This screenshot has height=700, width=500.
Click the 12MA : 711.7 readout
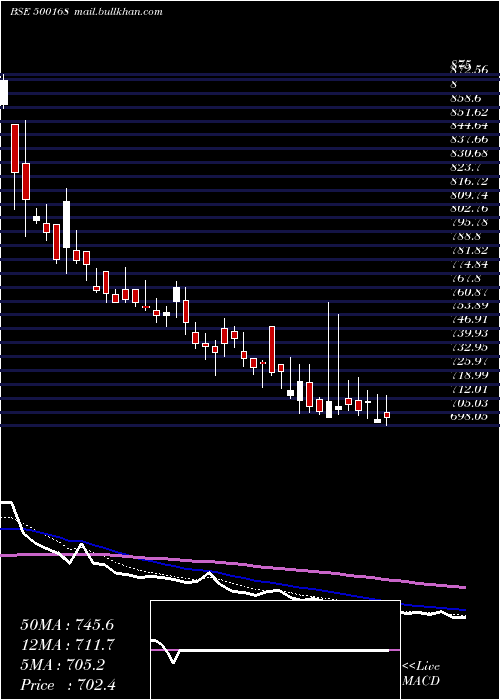[x=67, y=645]
